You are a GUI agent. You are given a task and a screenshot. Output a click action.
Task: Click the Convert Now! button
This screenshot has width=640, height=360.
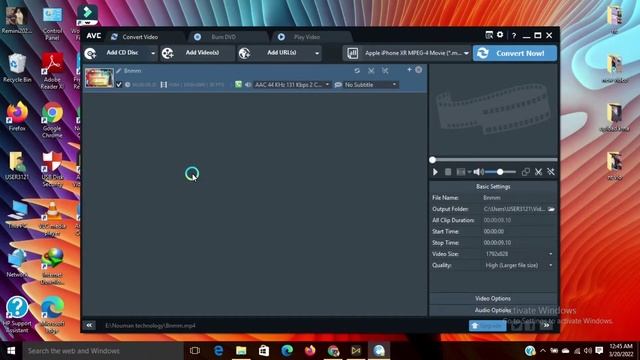point(515,53)
